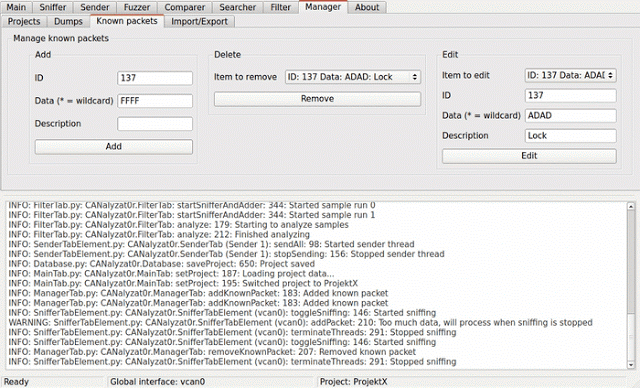Switch to Import/Export sub-tab

point(199,22)
